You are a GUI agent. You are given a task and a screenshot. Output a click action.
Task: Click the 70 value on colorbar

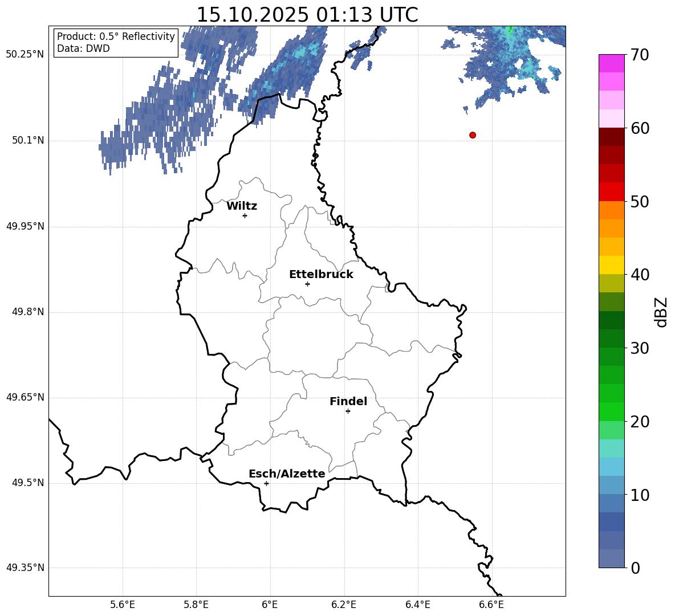[x=640, y=55]
